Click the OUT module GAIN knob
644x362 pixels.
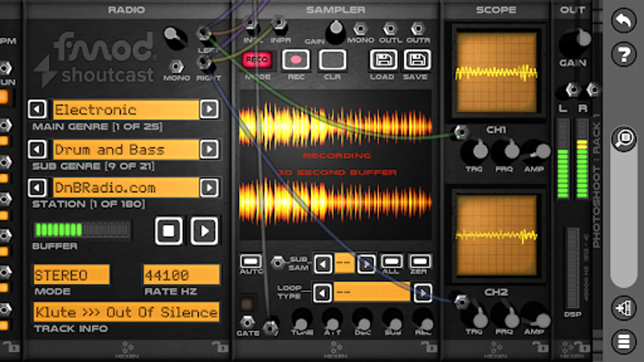point(575,43)
